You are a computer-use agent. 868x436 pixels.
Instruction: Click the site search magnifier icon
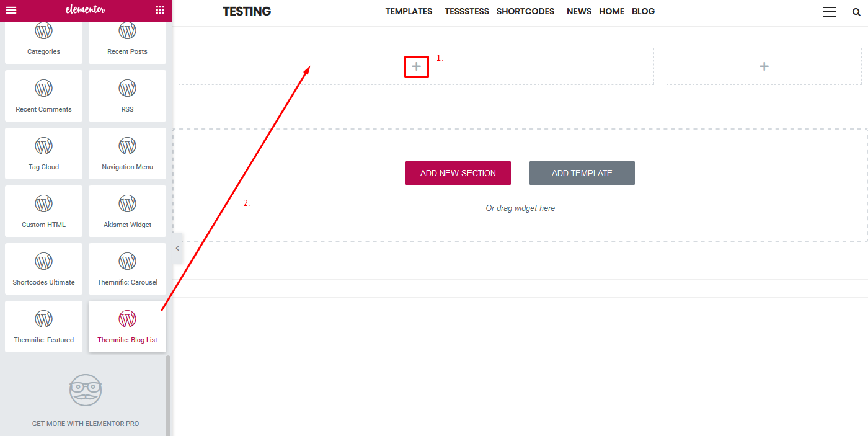pyautogui.click(x=856, y=12)
